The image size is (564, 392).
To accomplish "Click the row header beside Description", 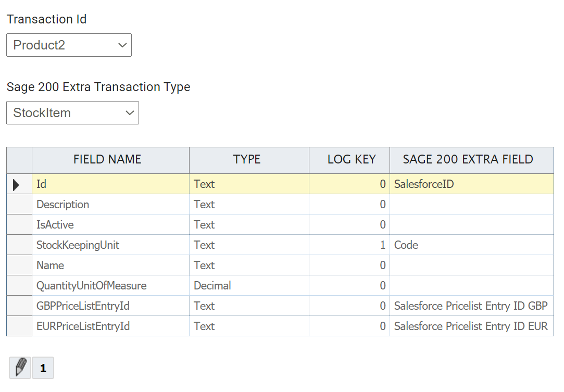I will click(x=19, y=204).
